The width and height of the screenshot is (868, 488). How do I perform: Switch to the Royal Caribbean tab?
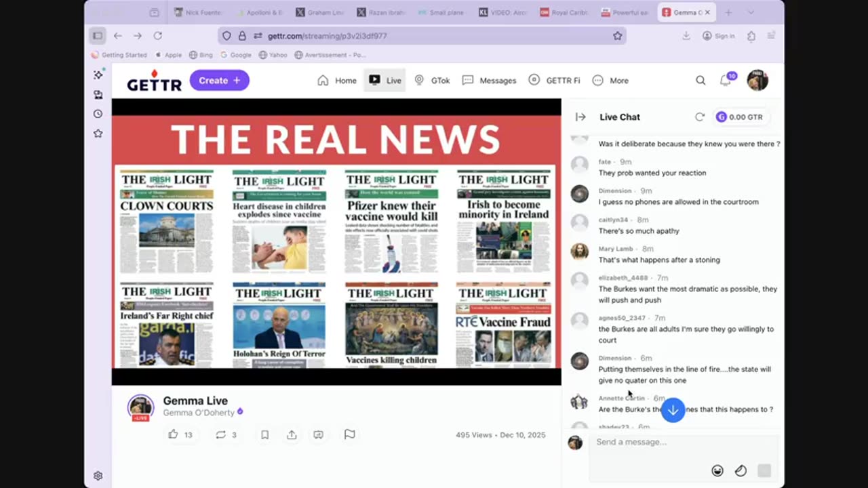564,12
